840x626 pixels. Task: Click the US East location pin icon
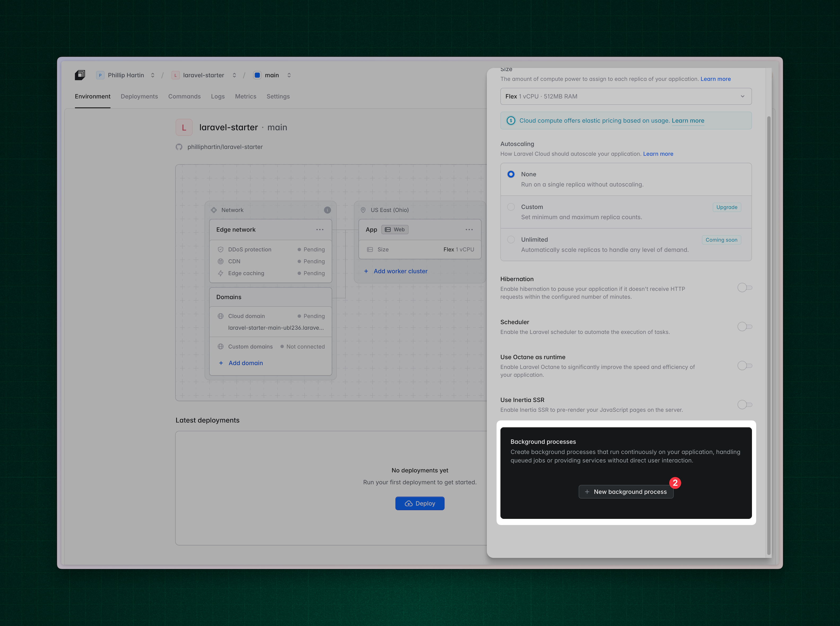363,210
